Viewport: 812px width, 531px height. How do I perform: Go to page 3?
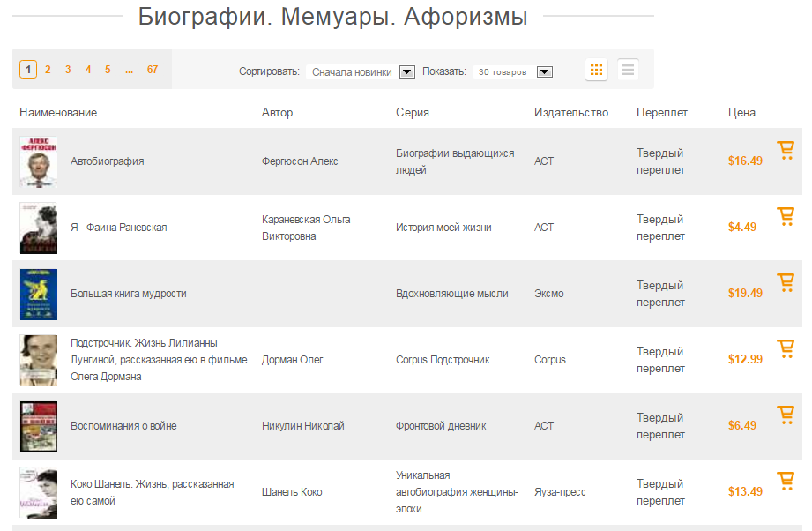(x=68, y=70)
